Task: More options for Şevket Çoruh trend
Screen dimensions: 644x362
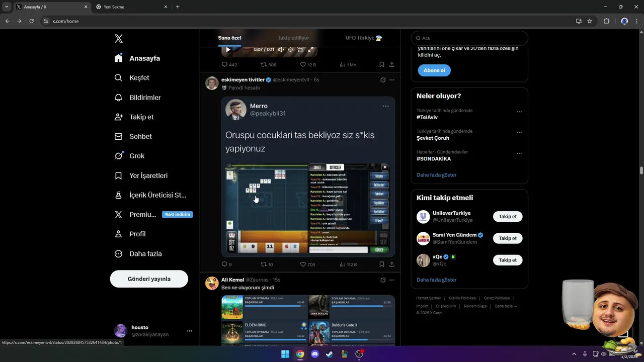Action: (519, 133)
